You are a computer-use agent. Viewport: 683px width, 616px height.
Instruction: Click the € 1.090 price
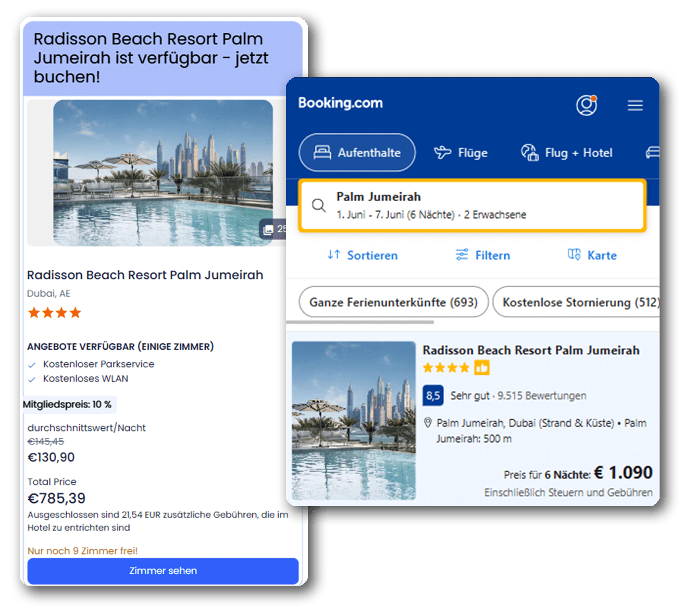(623, 473)
